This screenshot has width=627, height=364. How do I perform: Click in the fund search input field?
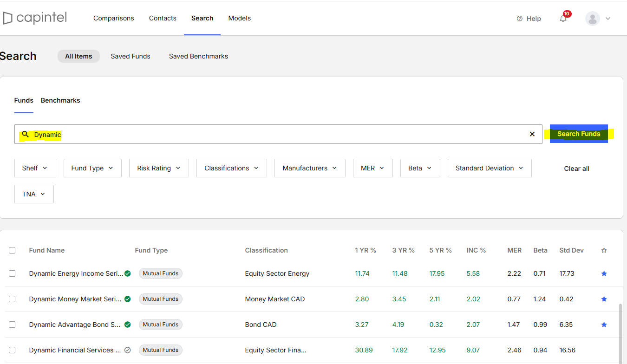(x=278, y=134)
